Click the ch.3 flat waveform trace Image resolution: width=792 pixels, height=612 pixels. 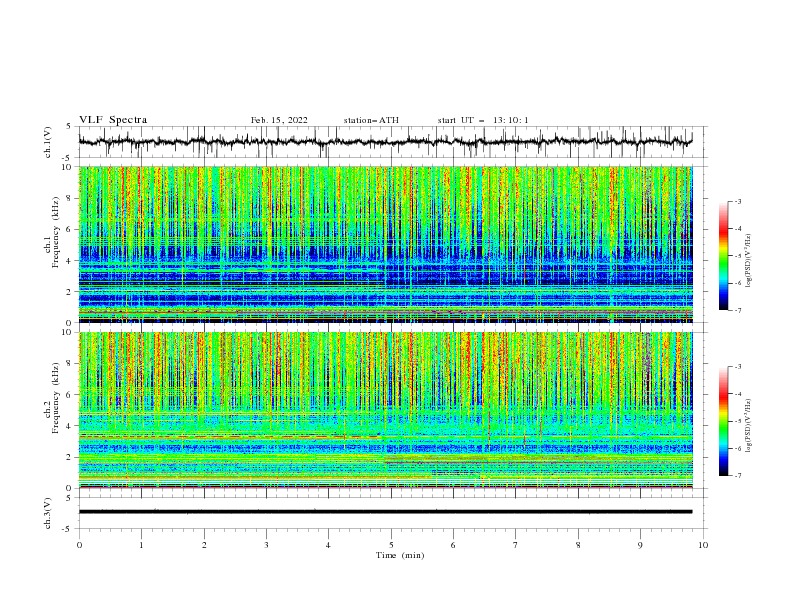385,512
